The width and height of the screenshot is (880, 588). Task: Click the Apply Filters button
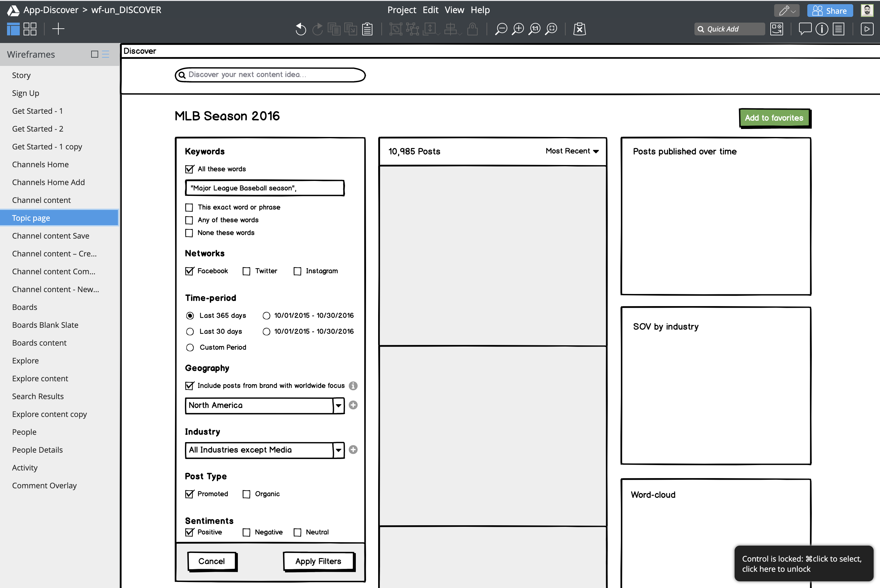click(x=318, y=561)
